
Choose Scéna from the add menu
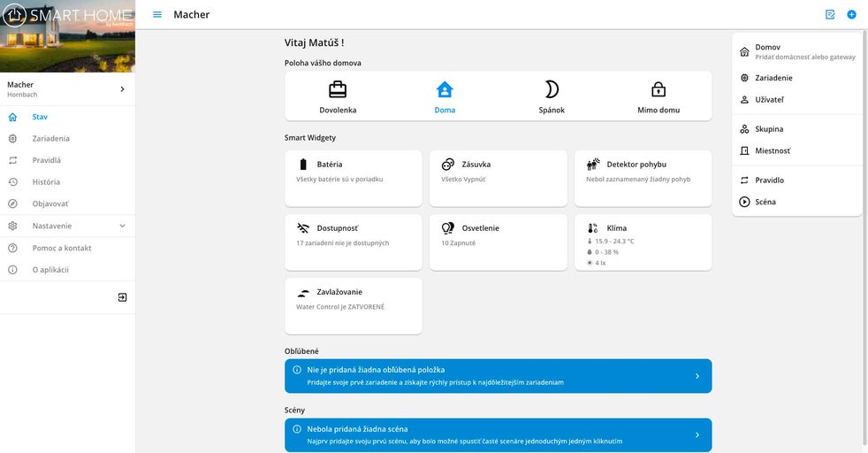point(796,202)
